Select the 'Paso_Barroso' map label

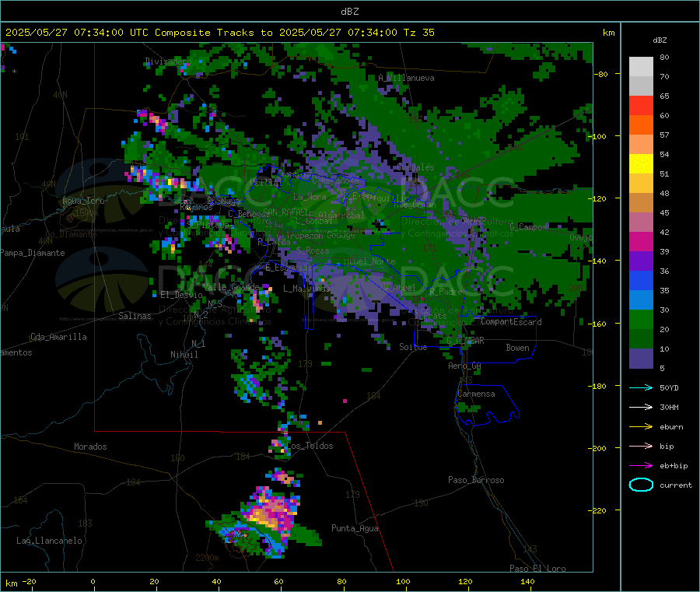click(476, 481)
